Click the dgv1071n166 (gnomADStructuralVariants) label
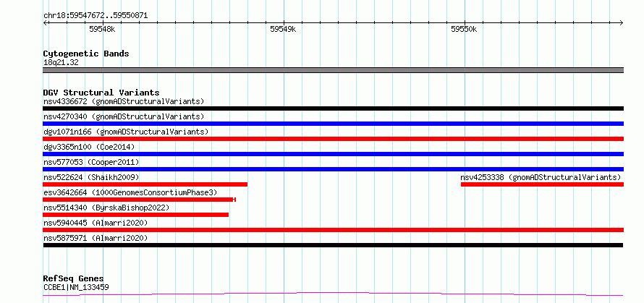 (x=126, y=132)
